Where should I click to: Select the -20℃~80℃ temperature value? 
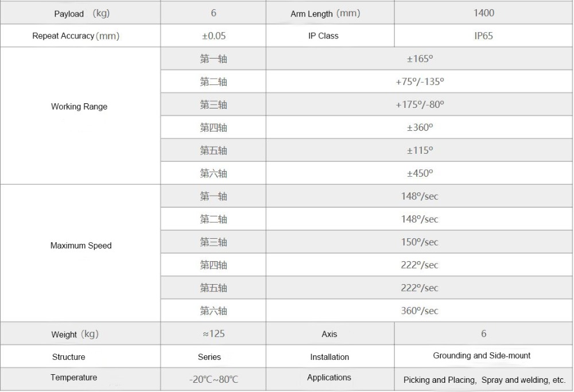[x=214, y=379]
